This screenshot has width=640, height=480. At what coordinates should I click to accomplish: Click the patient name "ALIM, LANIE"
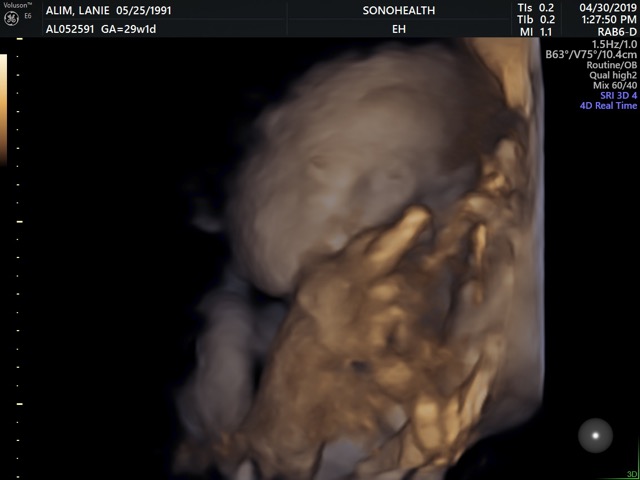click(x=78, y=11)
